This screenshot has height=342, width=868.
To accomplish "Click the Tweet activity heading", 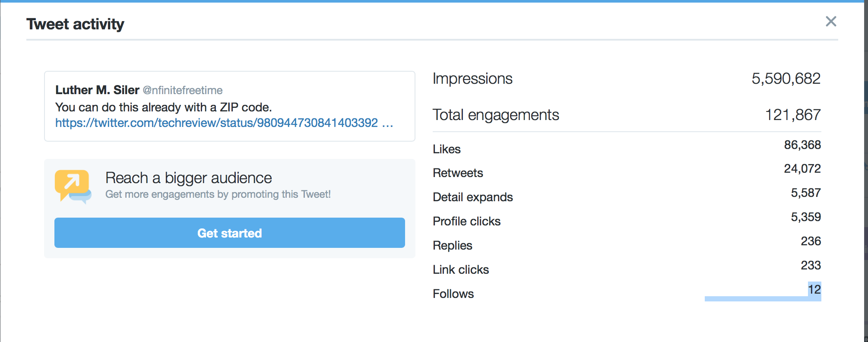I will point(75,24).
